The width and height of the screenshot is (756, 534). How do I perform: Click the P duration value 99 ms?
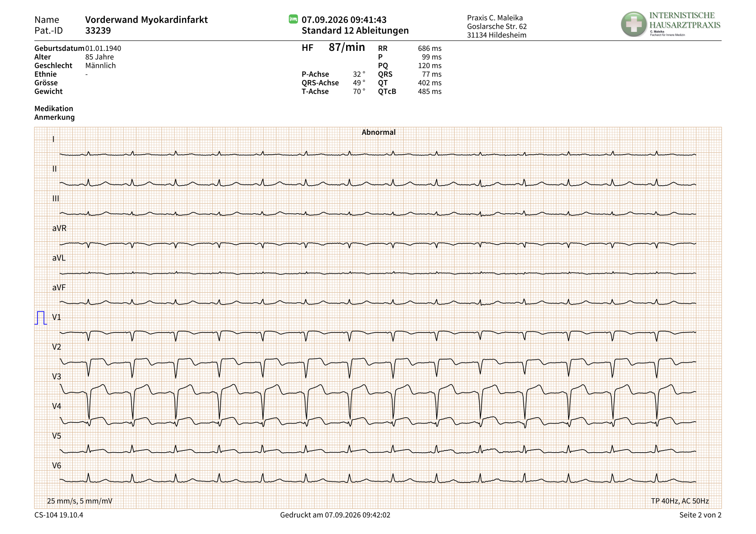(x=431, y=57)
